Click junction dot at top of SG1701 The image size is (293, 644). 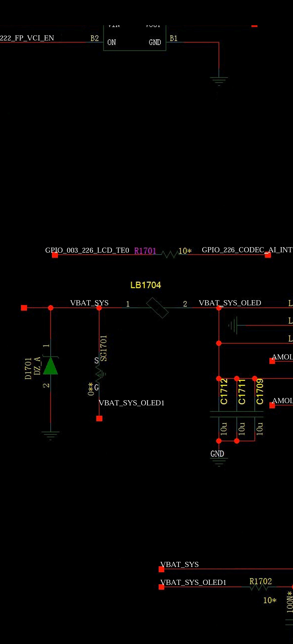point(99,308)
